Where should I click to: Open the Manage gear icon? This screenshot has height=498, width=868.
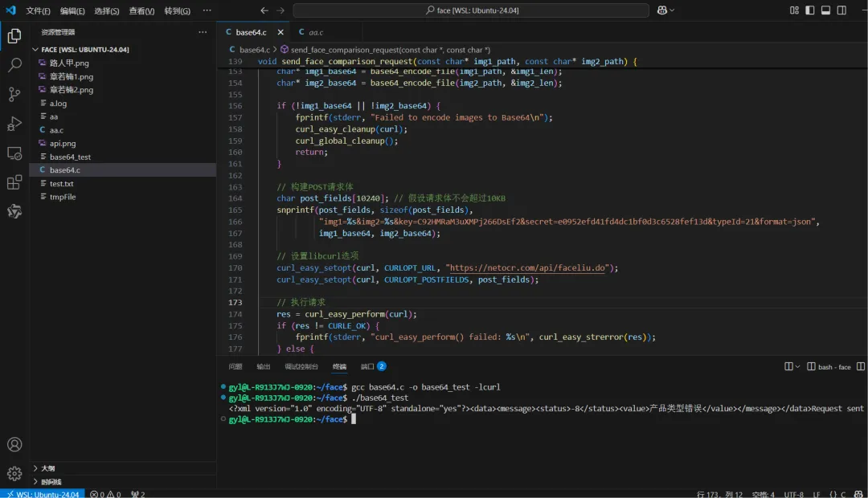tap(14, 473)
